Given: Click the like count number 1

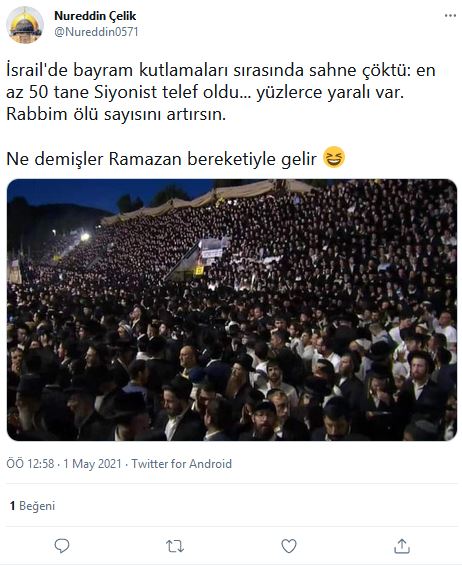Looking at the screenshot, I should (12, 505).
